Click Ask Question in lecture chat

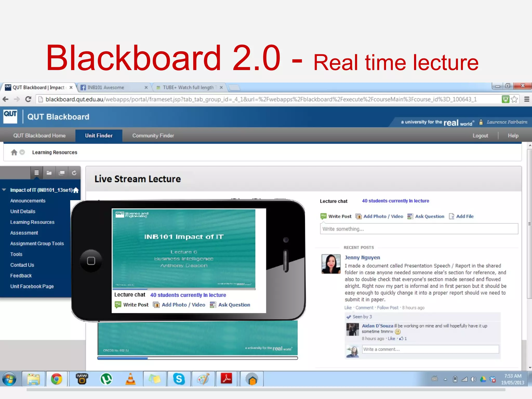point(426,216)
